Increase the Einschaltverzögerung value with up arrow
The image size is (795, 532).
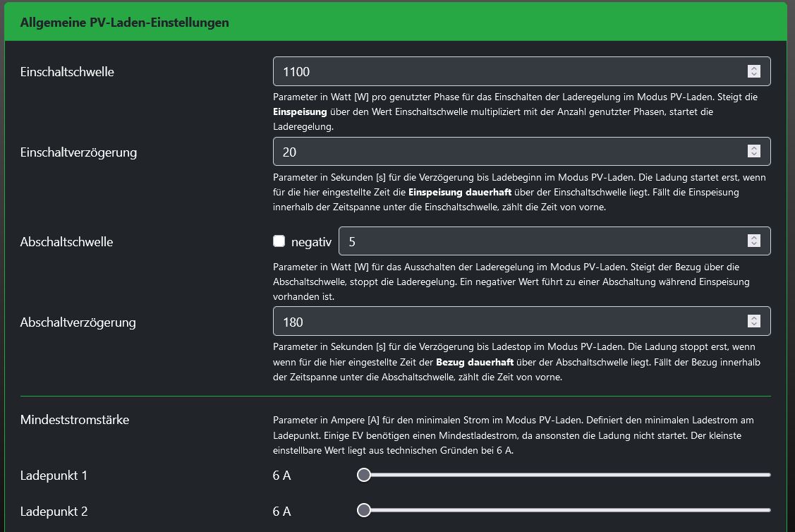754,148
